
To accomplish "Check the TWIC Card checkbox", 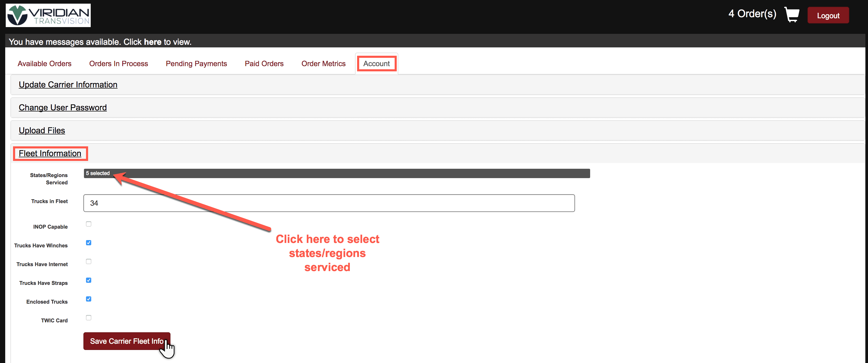I will [x=89, y=317].
